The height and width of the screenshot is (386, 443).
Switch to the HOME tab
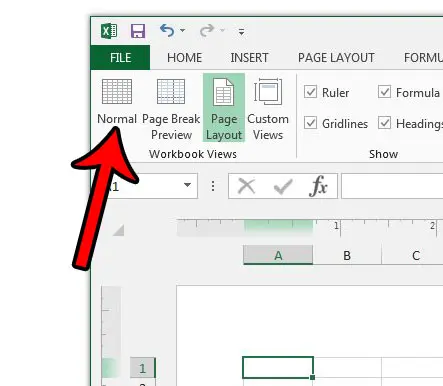(184, 58)
